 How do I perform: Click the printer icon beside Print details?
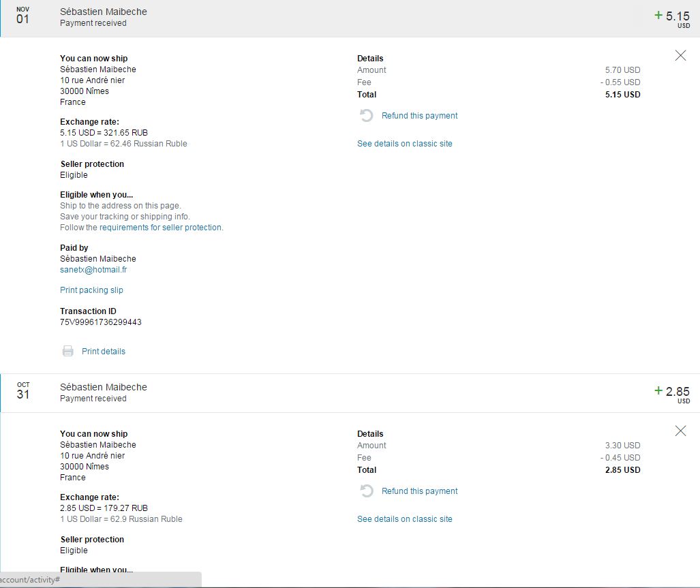coord(68,352)
